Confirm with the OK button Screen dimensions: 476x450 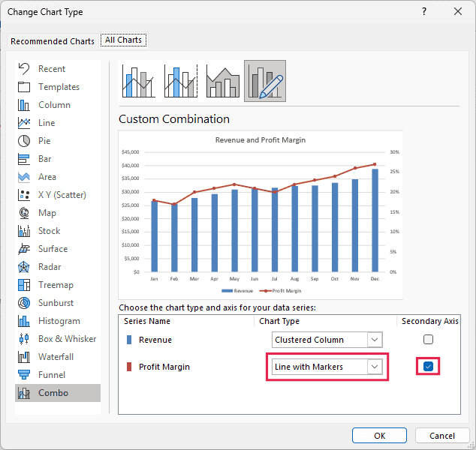(x=379, y=436)
